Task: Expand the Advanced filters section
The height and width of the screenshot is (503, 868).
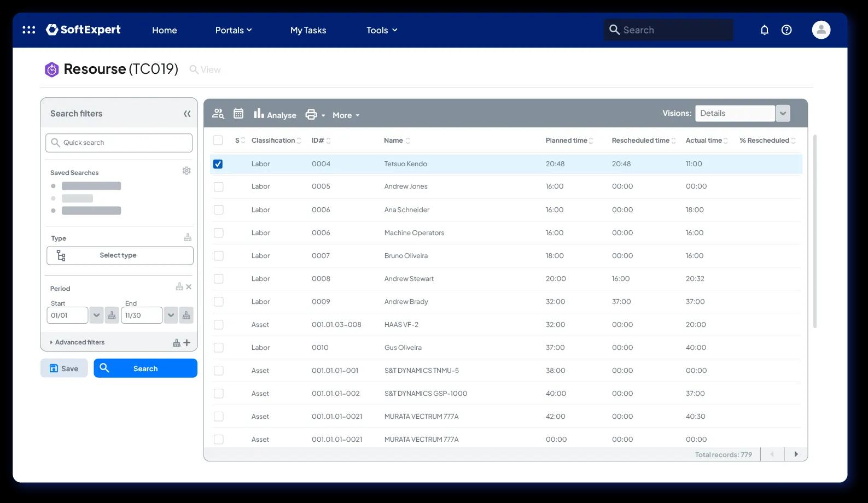Action: pyautogui.click(x=77, y=342)
